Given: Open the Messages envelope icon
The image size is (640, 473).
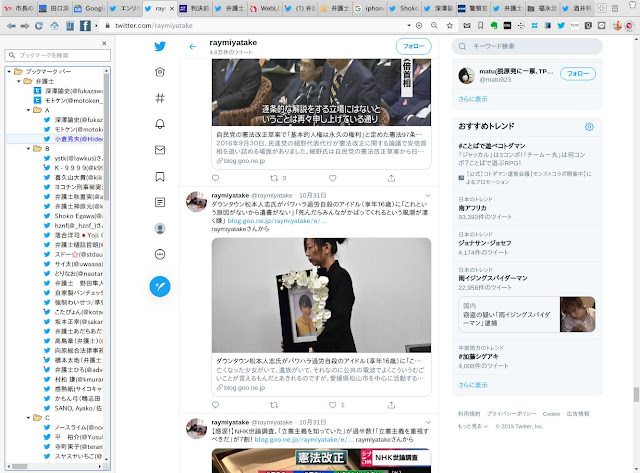Looking at the screenshot, I should 160,150.
